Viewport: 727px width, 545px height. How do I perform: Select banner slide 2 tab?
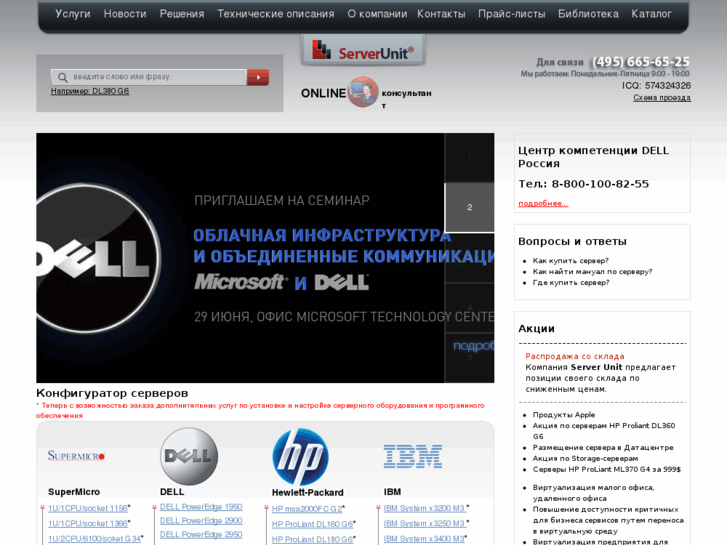pyautogui.click(x=469, y=207)
